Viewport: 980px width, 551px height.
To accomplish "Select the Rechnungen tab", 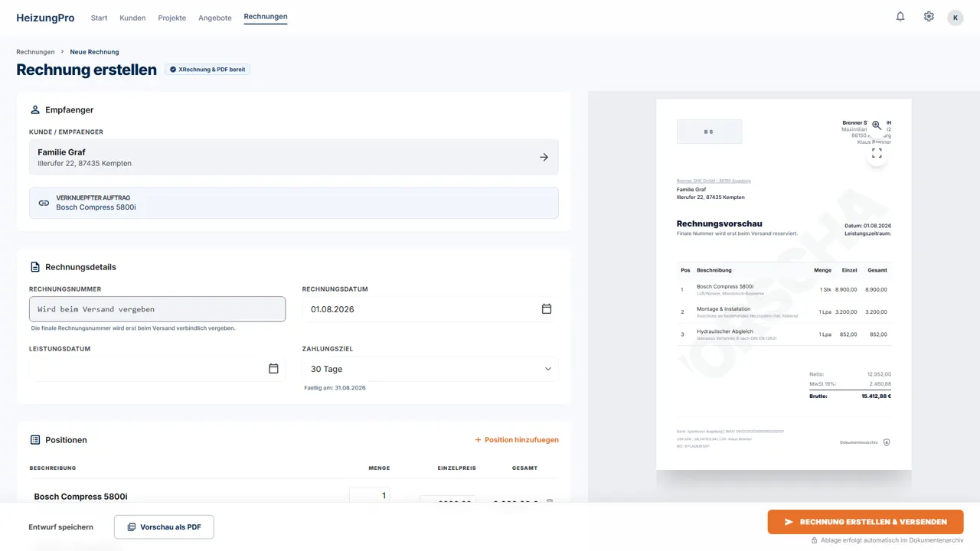I will [x=266, y=17].
